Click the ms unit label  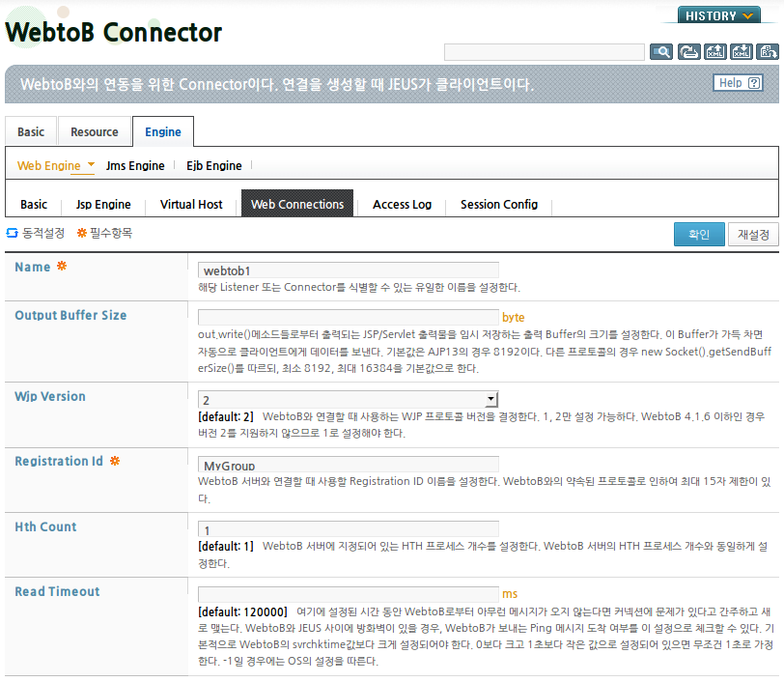click(510, 594)
